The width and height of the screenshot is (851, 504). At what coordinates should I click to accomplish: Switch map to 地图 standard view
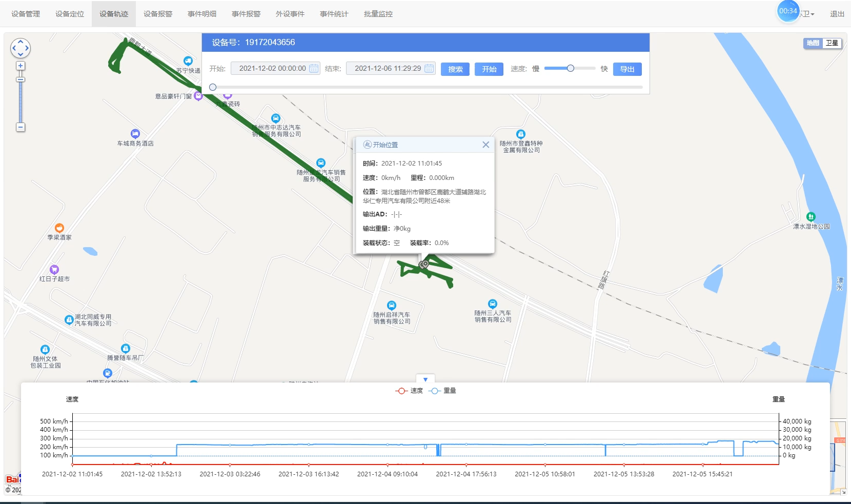813,43
